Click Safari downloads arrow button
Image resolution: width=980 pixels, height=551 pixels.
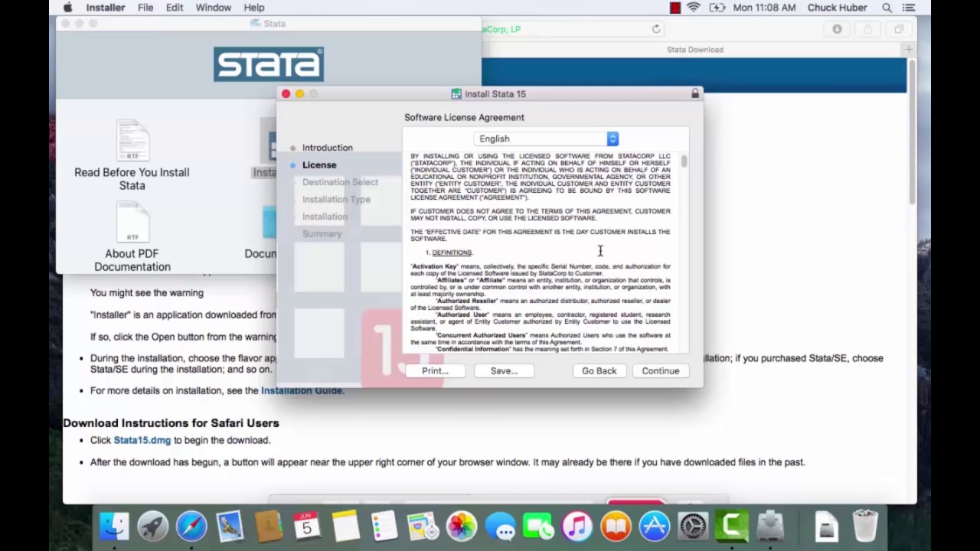(x=837, y=29)
